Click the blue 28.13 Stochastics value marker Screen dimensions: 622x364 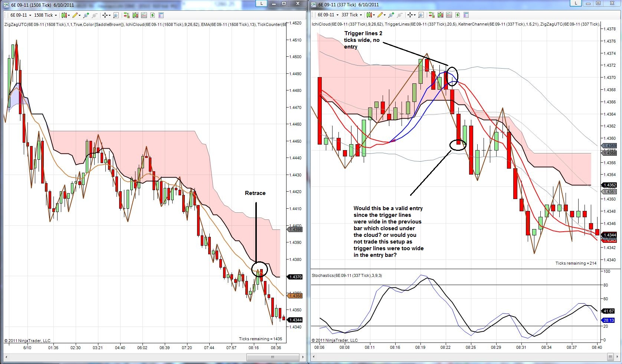pyautogui.click(x=609, y=320)
